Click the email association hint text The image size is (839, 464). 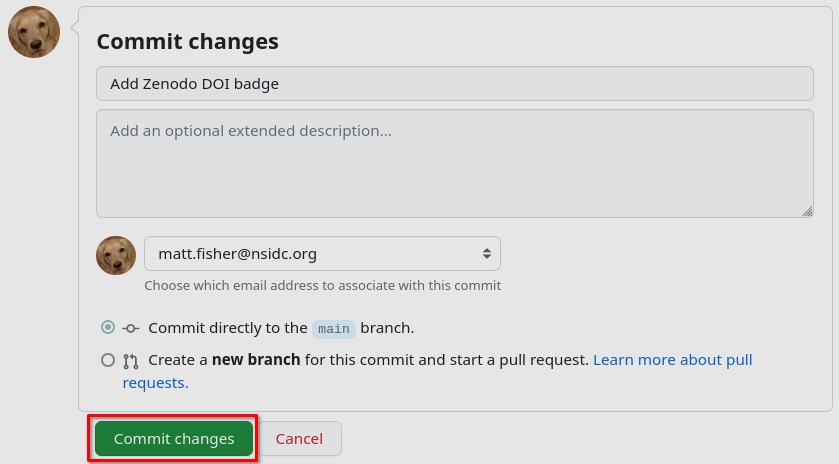(322, 285)
